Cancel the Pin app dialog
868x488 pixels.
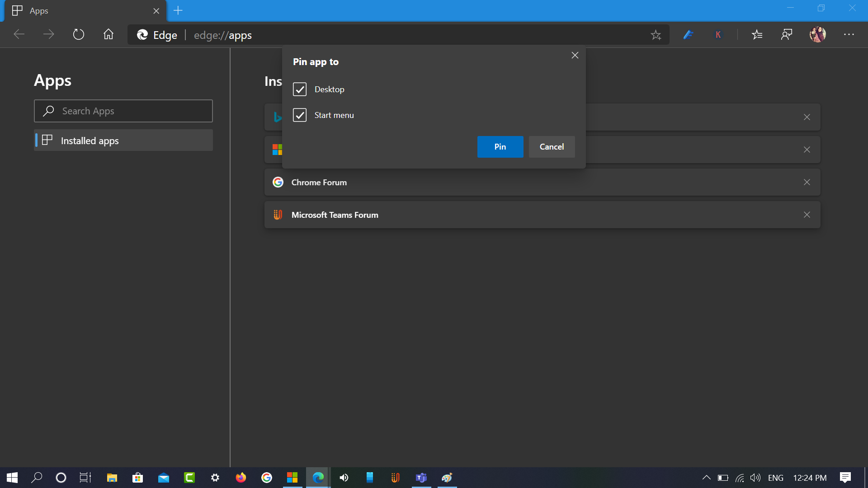(552, 146)
